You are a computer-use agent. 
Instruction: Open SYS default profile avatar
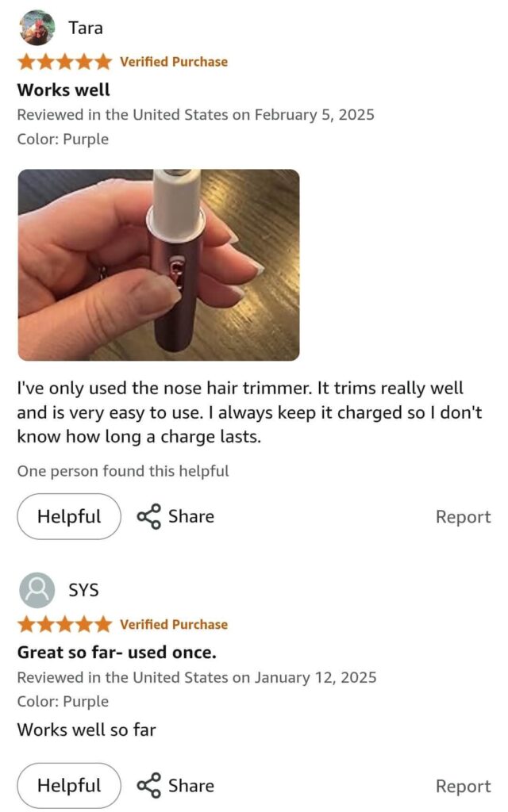[x=37, y=590]
